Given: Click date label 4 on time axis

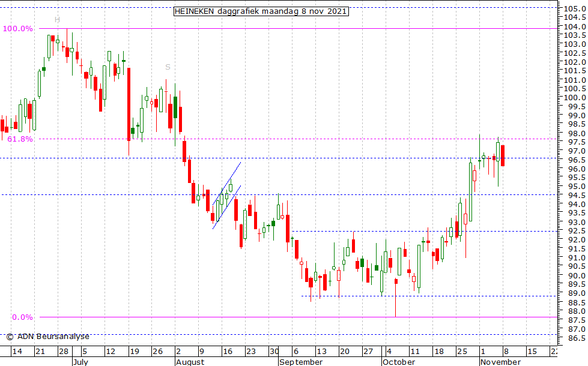Looking at the screenshot, I should pyautogui.click(x=389, y=352).
